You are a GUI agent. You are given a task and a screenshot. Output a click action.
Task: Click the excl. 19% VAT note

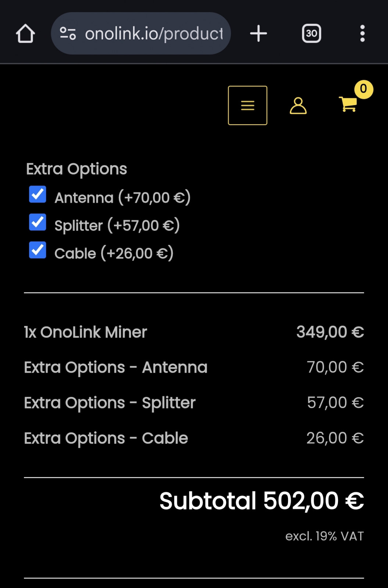pos(324,536)
